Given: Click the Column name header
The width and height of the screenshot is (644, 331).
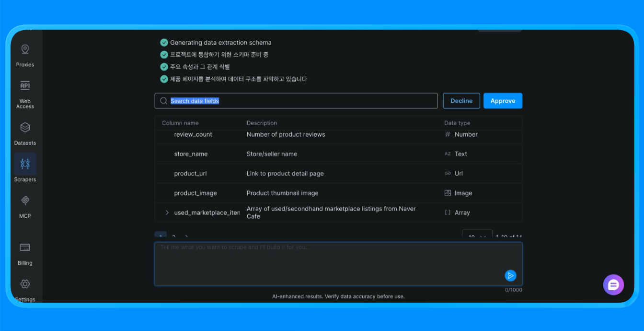Looking at the screenshot, I should (x=179, y=123).
